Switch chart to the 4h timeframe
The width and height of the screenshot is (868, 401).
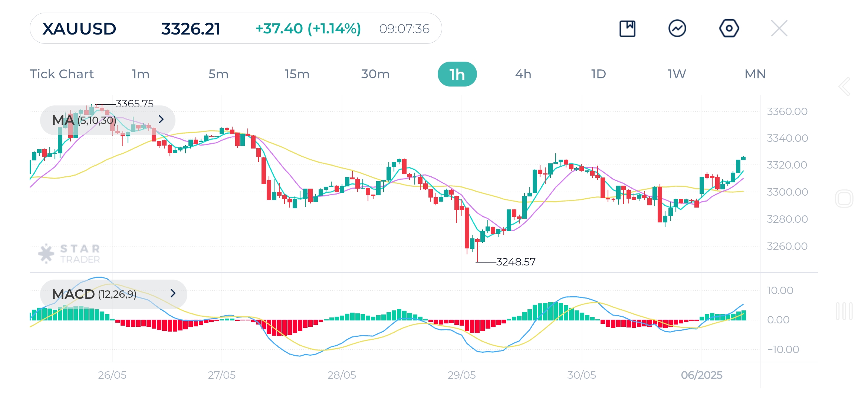(x=523, y=74)
